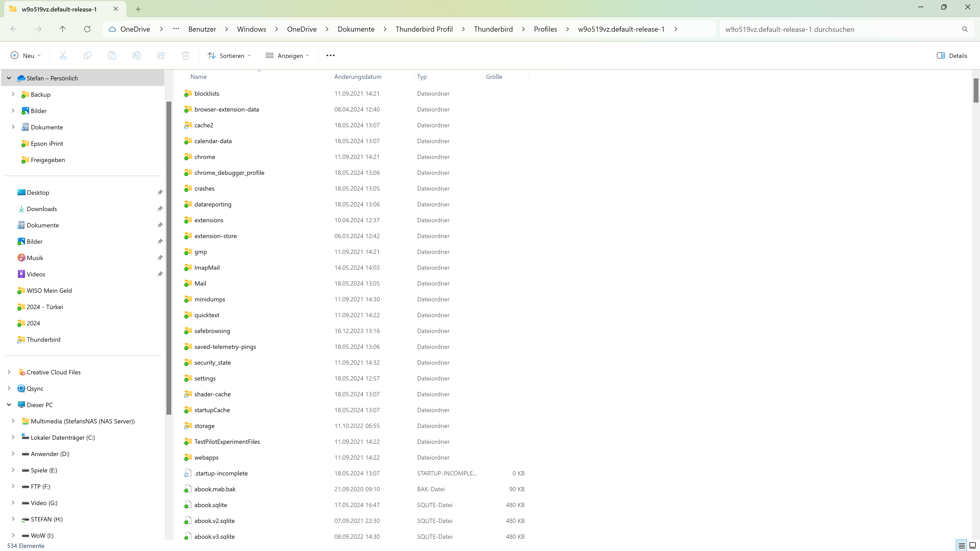980x551 pixels.
Task: Click Profiles in the breadcrumb path
Action: (545, 29)
